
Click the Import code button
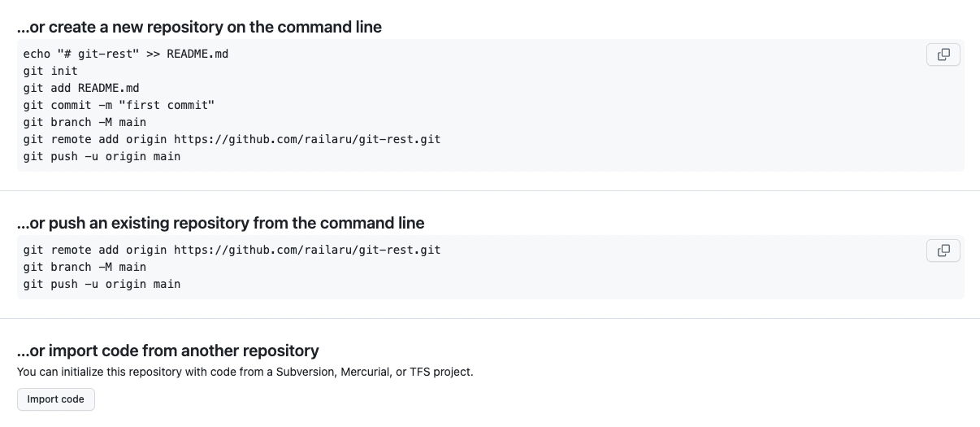click(x=56, y=399)
